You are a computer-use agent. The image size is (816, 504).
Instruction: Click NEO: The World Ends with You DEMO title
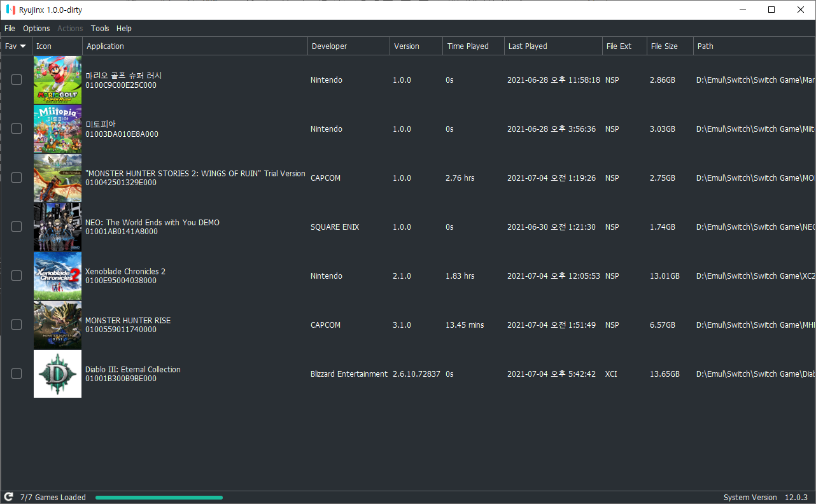(x=152, y=223)
